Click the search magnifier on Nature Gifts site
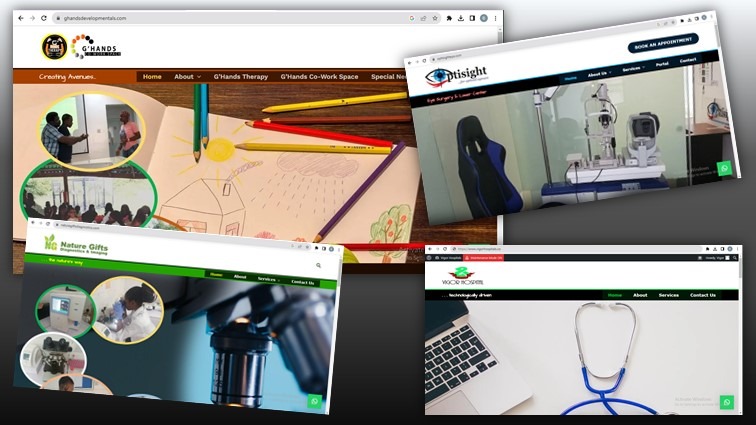The height and width of the screenshot is (425, 756). click(318, 265)
